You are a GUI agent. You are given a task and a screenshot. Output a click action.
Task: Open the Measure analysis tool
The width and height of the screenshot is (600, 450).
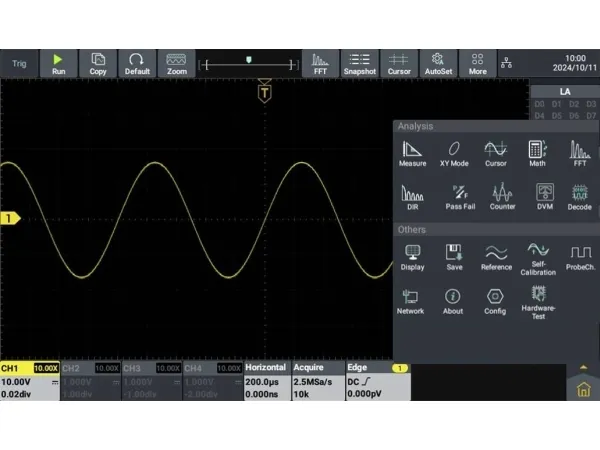pos(412,153)
